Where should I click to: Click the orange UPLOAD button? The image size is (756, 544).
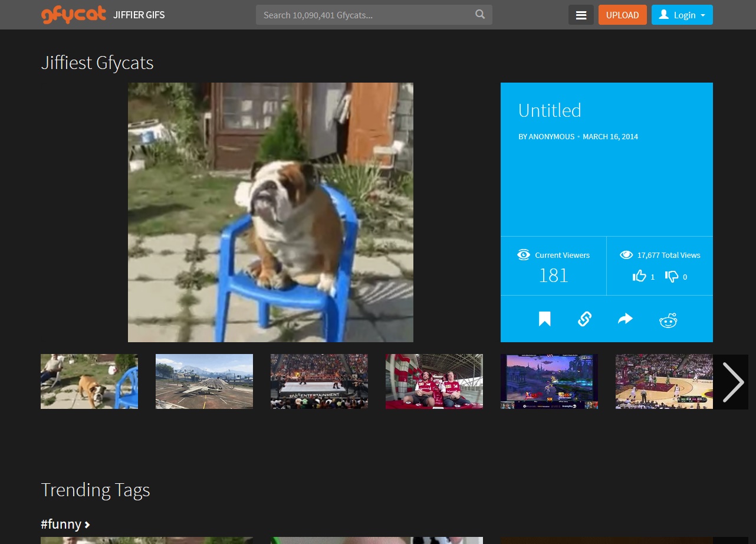click(622, 15)
